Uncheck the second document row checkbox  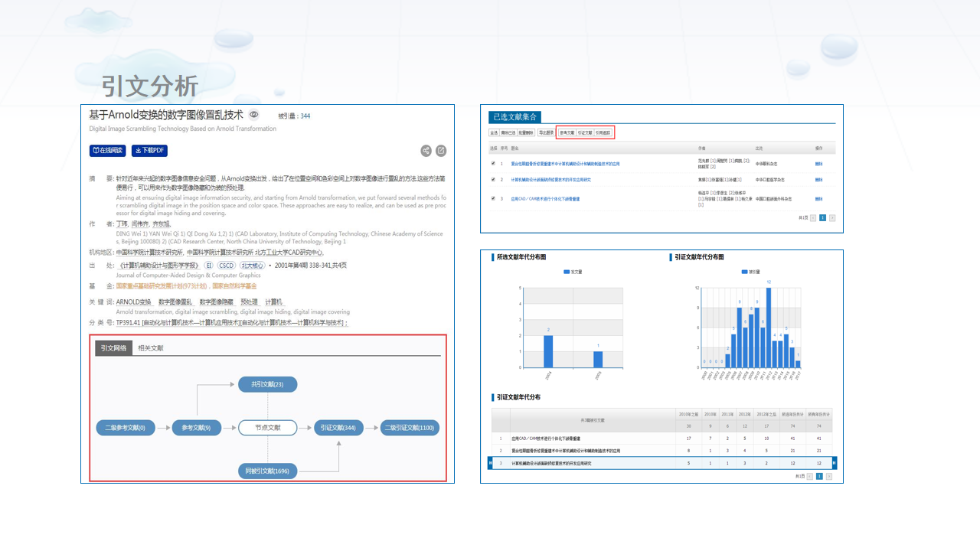pos(493,180)
